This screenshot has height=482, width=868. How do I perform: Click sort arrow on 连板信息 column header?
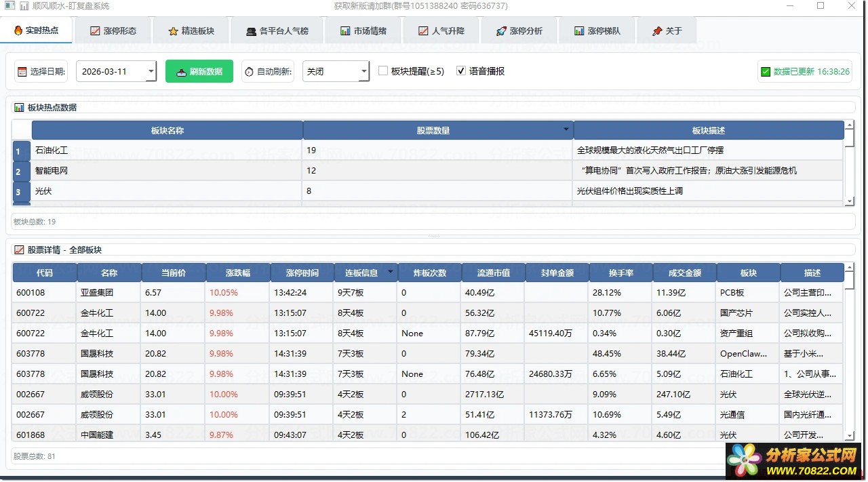(390, 272)
